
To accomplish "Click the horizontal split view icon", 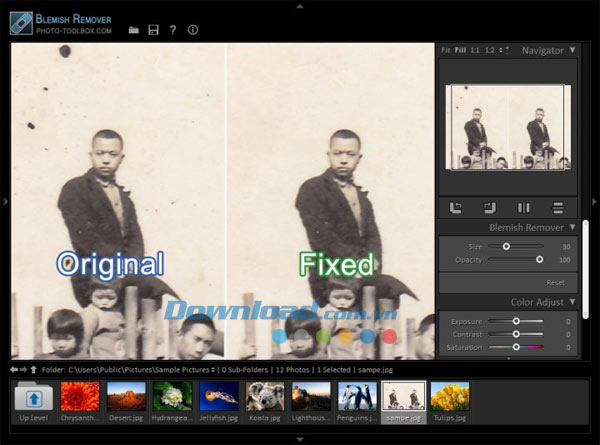I will (558, 208).
